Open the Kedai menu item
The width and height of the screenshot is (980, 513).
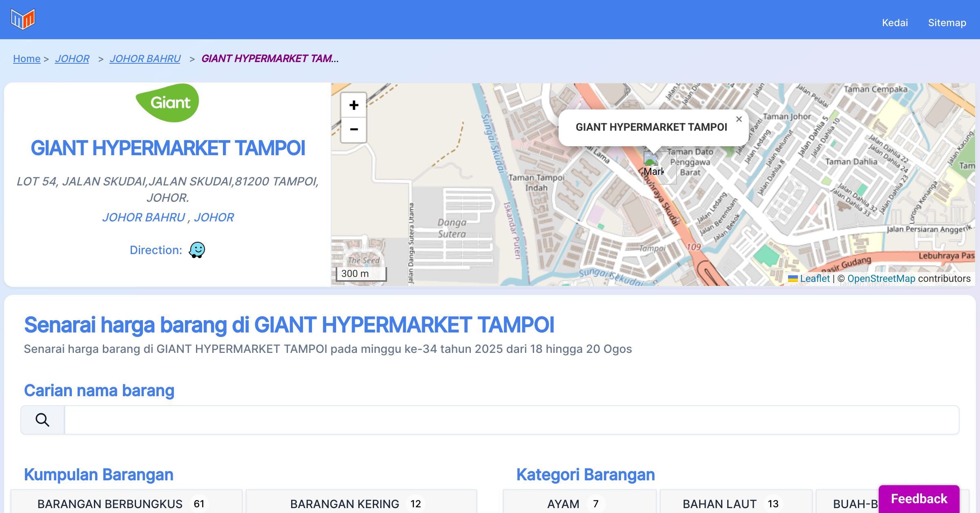[895, 22]
